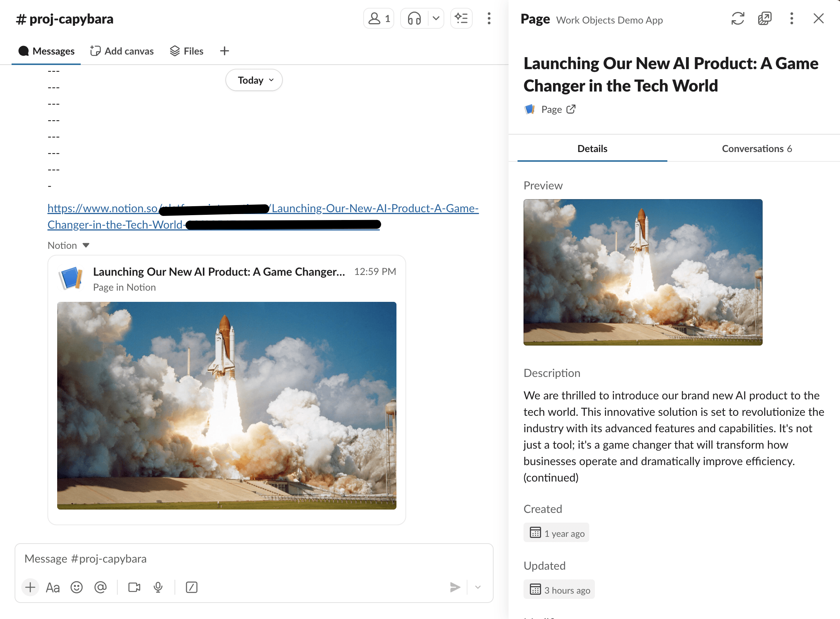Switch to the Conversations tab

[x=756, y=149]
